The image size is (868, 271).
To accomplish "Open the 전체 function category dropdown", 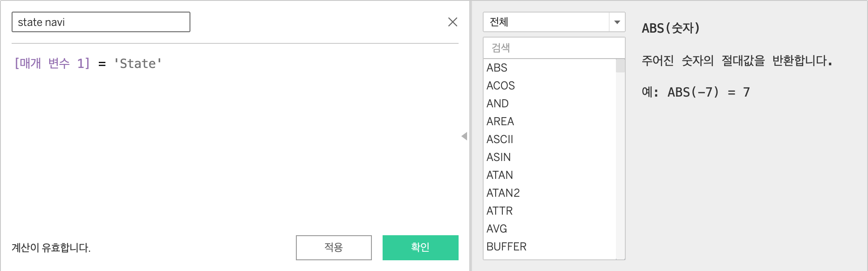I will click(x=554, y=22).
